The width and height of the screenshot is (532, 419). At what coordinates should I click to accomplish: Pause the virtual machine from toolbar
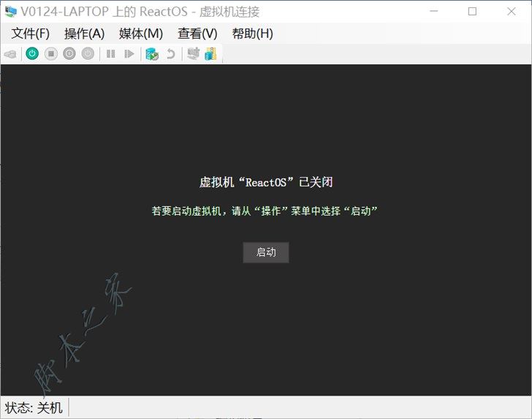(x=111, y=53)
